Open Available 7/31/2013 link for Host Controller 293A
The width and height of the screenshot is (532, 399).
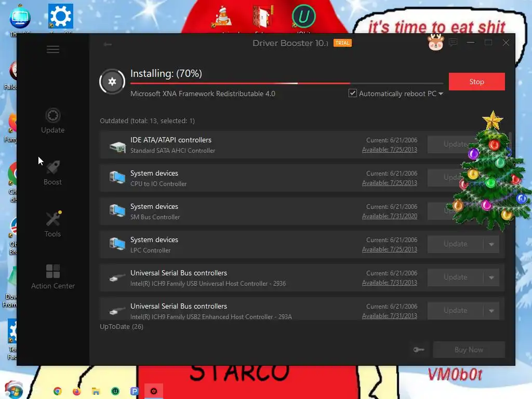tap(390, 316)
